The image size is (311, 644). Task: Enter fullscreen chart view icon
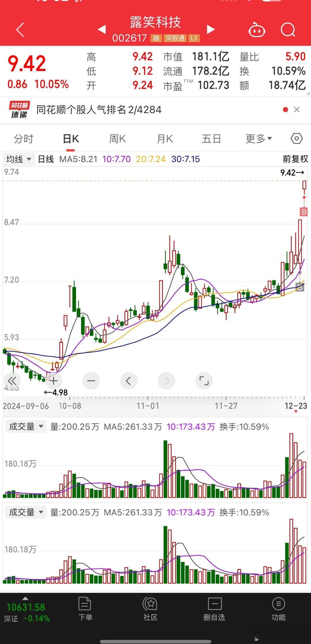[204, 381]
